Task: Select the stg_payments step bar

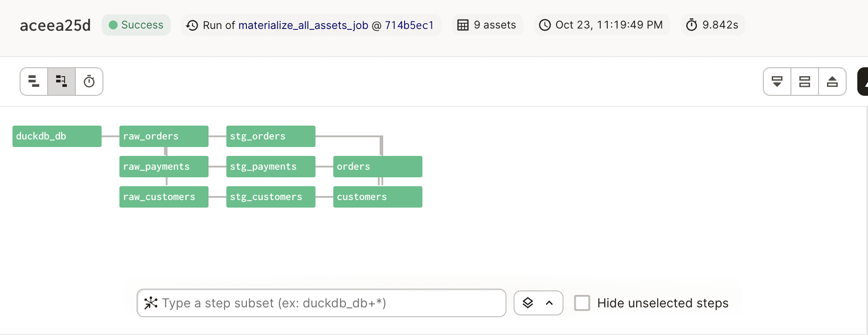Action: pyautogui.click(x=271, y=167)
